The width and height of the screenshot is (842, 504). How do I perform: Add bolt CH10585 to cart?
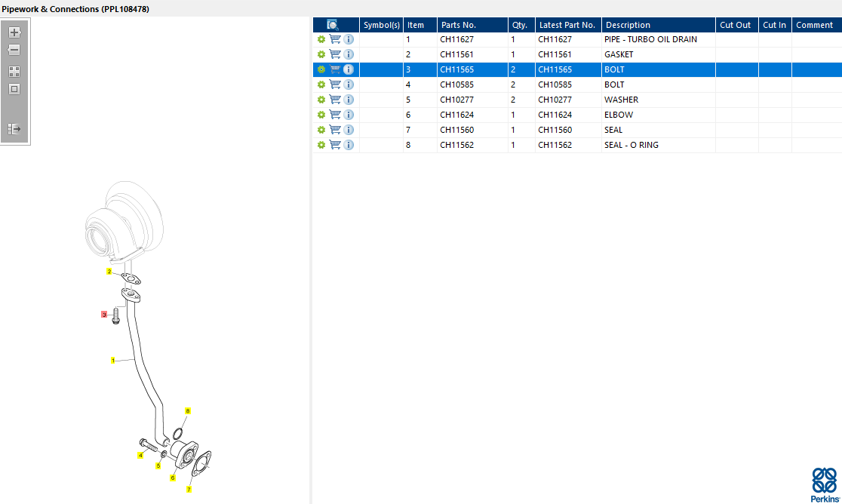[335, 85]
